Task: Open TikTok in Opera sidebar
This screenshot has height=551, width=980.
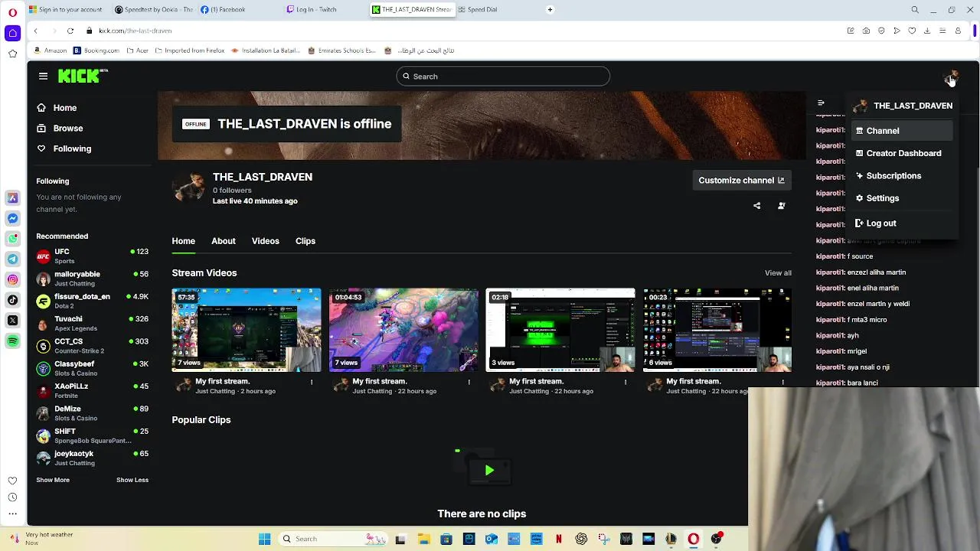Action: (x=12, y=300)
